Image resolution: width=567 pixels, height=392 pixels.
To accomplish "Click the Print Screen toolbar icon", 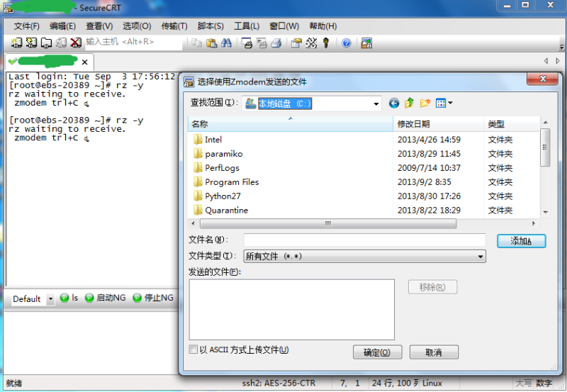I will click(247, 43).
